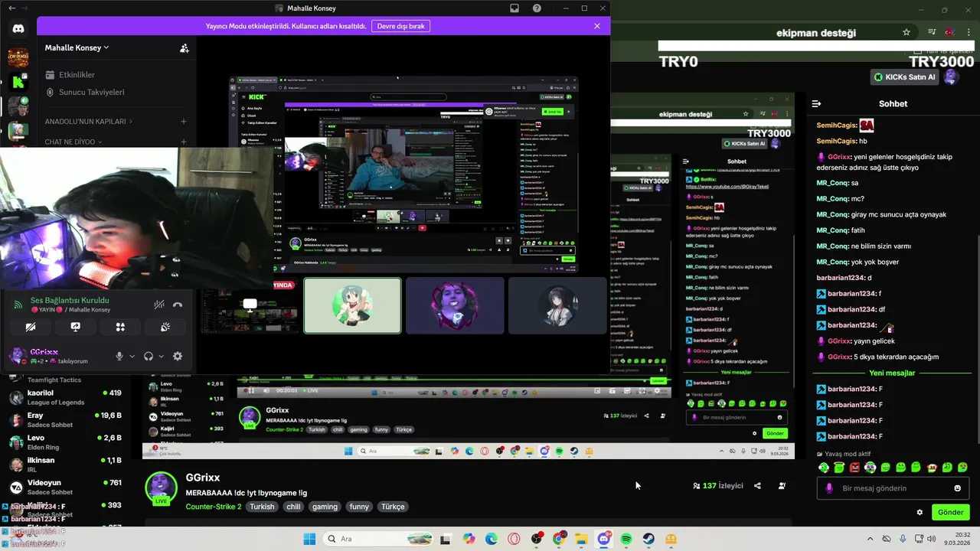The height and width of the screenshot is (551, 980).
Task: Open Counter-Strike 2 category link
Action: [x=214, y=507]
